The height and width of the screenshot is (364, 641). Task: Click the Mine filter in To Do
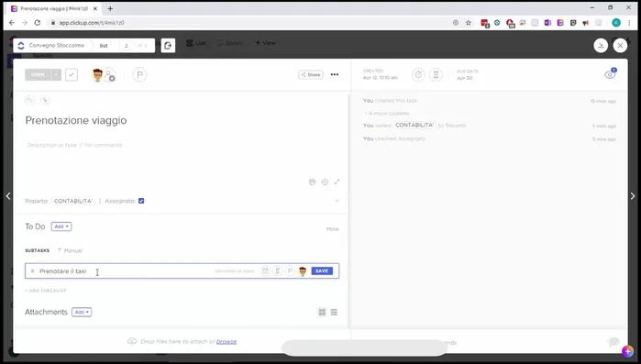pyautogui.click(x=333, y=229)
